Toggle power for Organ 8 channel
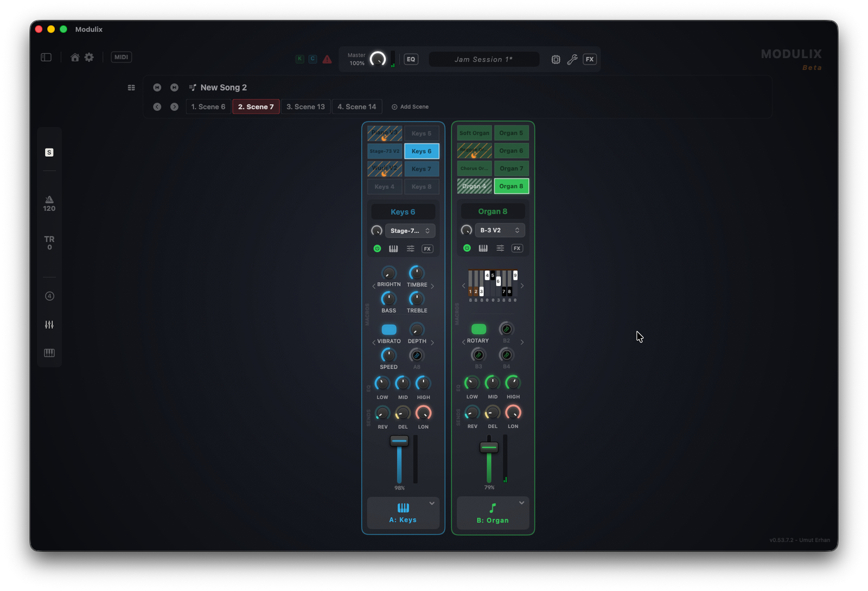The image size is (868, 591). 467,248
